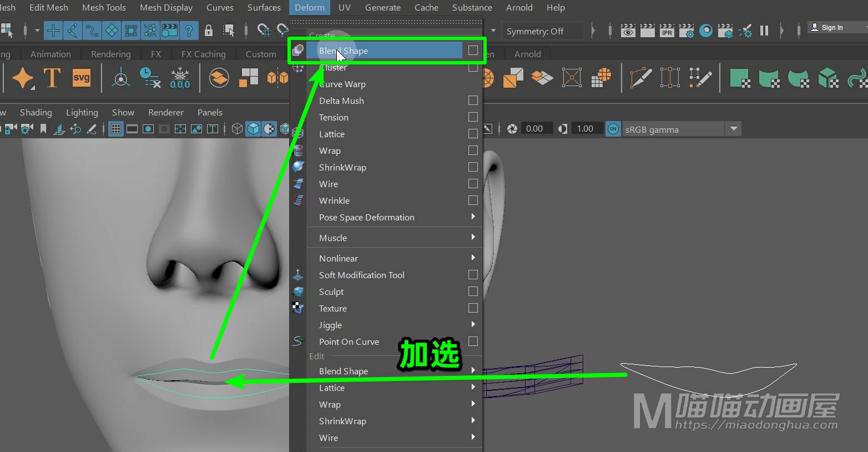Click the snap-to-grid magnet icon
This screenshot has width=868, height=452.
coord(265,30)
